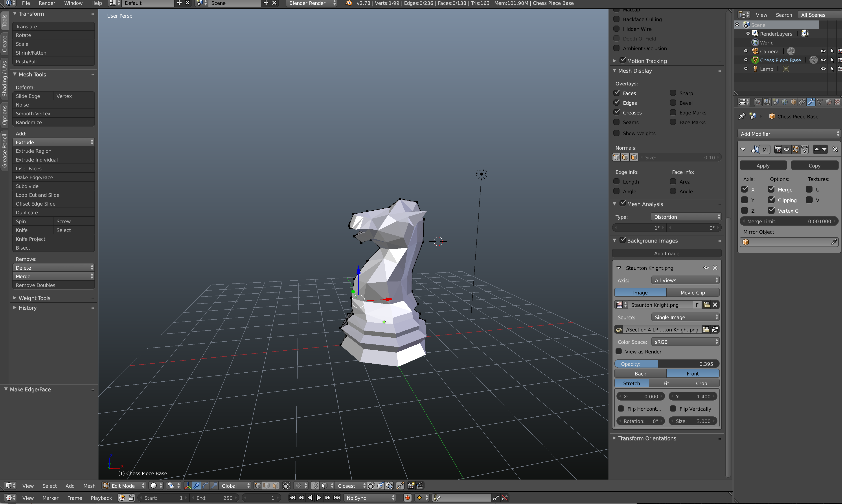Open the Source Single Image dropdown

click(x=685, y=317)
